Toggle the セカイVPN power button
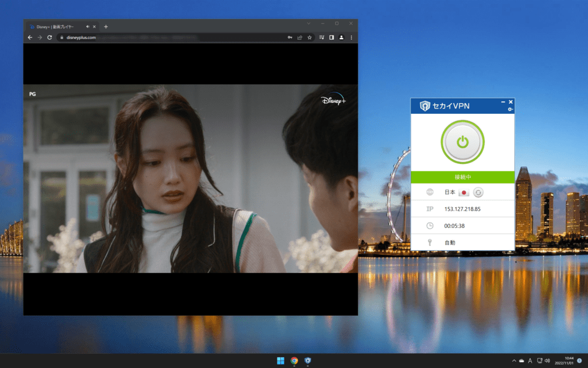 coord(462,142)
